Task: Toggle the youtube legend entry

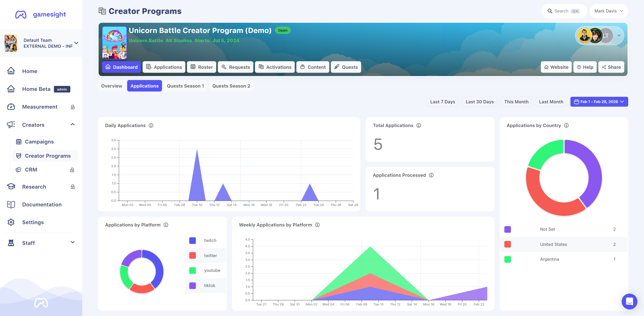Action: 206,270
